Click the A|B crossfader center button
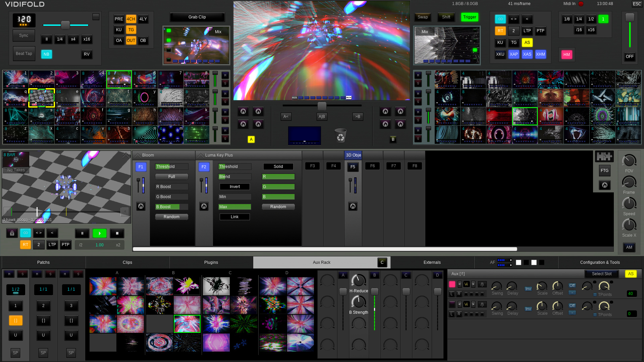 pyautogui.click(x=322, y=117)
